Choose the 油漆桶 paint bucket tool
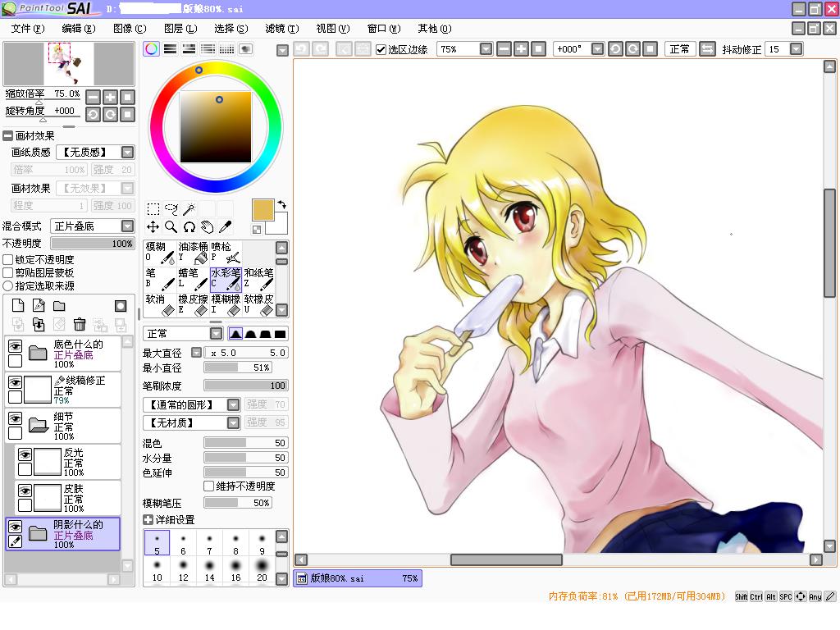The image size is (840, 630). (x=193, y=252)
